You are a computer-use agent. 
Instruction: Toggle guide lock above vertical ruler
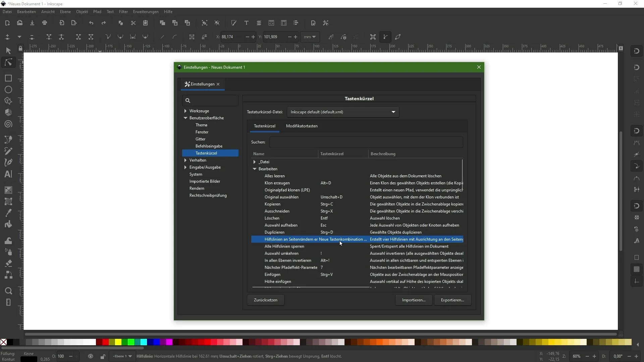20,48
